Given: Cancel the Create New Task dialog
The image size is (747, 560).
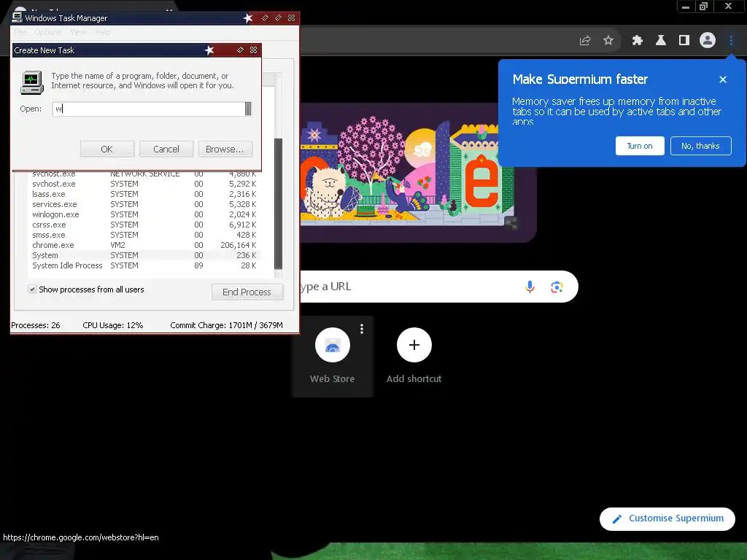Looking at the screenshot, I should [166, 149].
